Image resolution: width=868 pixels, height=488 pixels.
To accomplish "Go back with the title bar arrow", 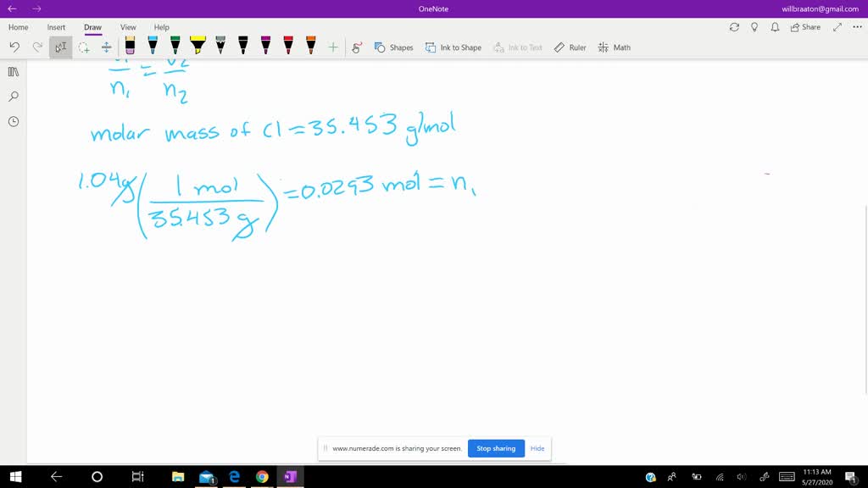I will (12, 8).
